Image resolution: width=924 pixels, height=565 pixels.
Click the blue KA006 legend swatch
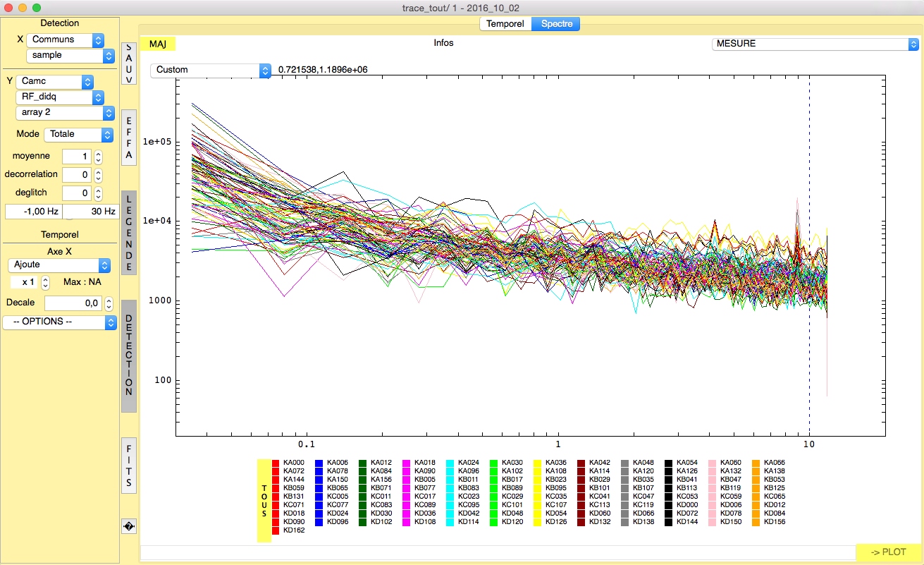(319, 463)
